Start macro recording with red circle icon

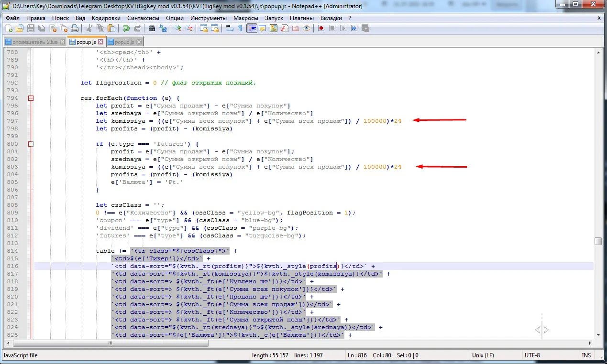click(x=321, y=28)
